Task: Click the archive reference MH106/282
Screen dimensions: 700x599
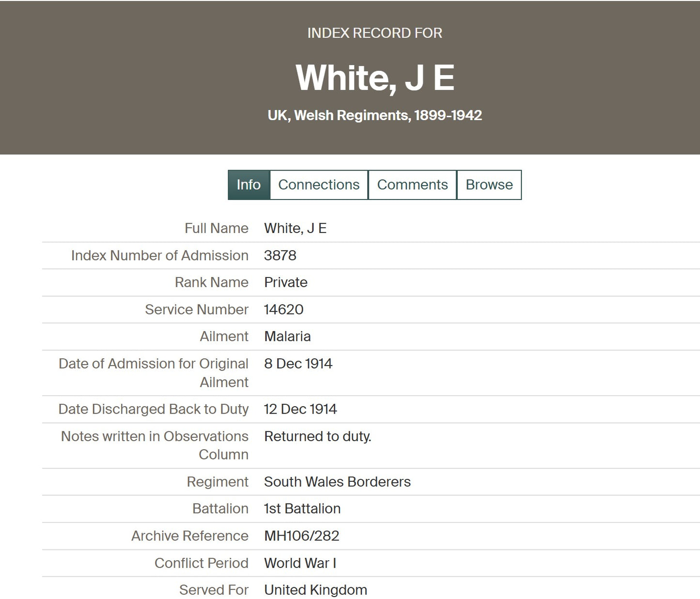Action: 301,536
